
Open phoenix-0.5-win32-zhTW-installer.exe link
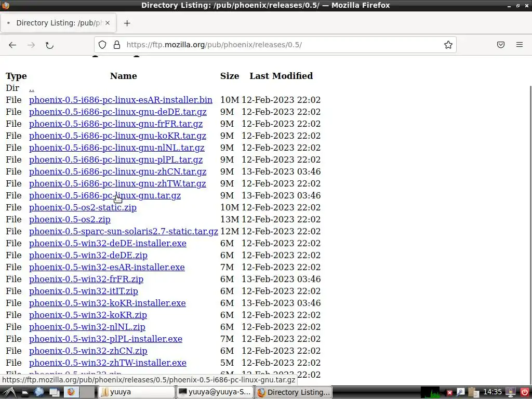click(108, 363)
